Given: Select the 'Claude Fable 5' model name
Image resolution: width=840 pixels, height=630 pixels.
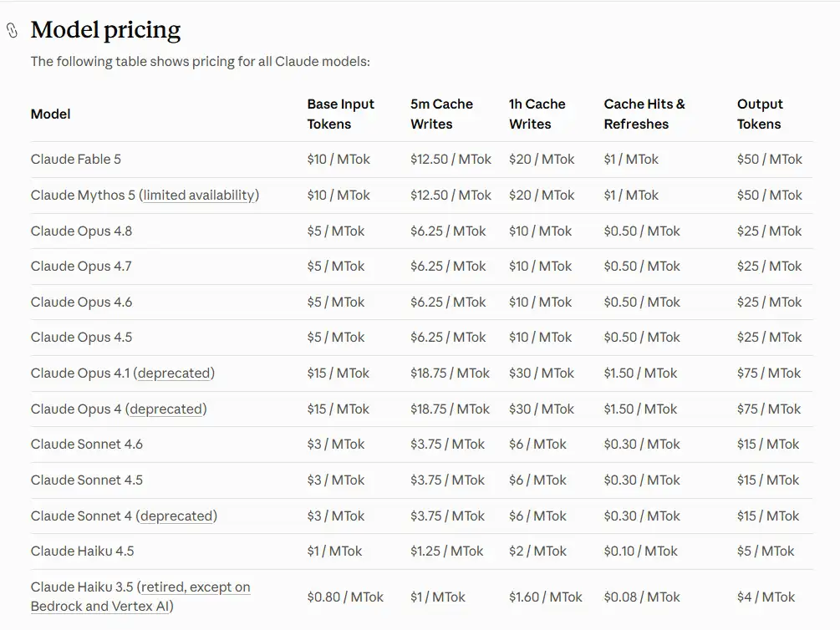Looking at the screenshot, I should (x=75, y=160).
